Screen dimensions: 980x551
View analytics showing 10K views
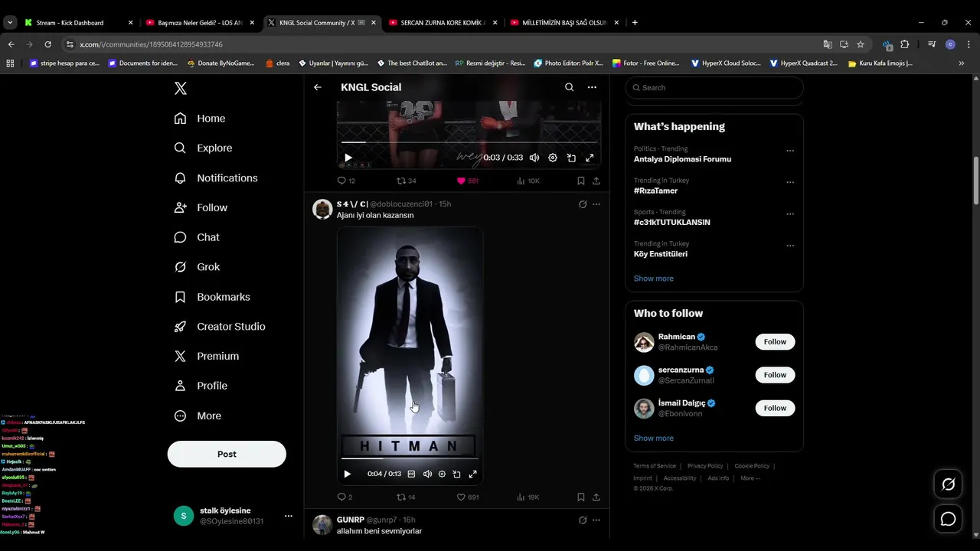[x=528, y=181]
